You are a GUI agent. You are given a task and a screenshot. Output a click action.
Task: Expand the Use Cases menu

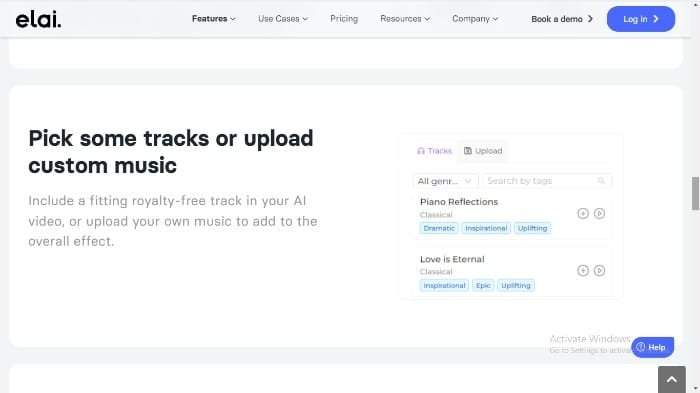283,19
